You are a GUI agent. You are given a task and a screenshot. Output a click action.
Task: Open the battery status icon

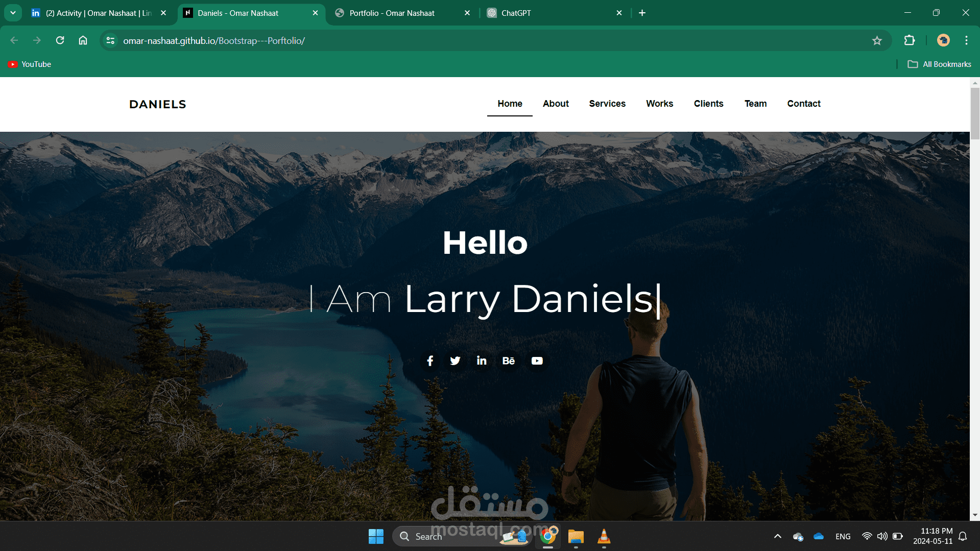tap(897, 536)
